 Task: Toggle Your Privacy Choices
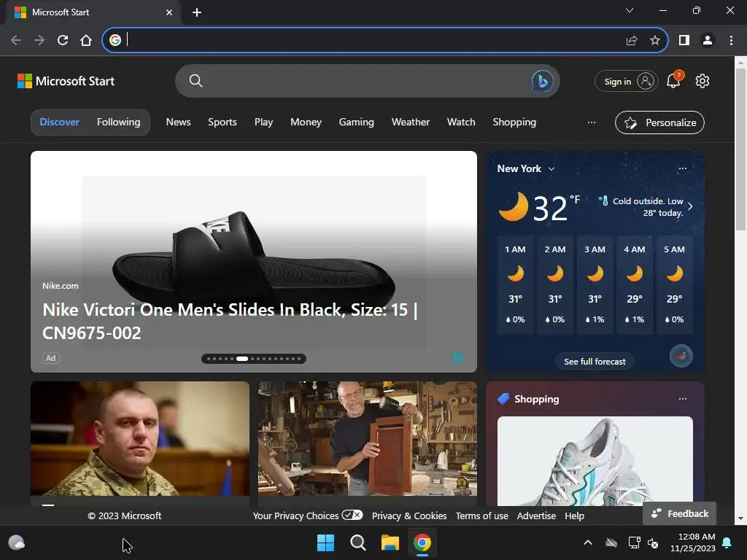coord(308,516)
